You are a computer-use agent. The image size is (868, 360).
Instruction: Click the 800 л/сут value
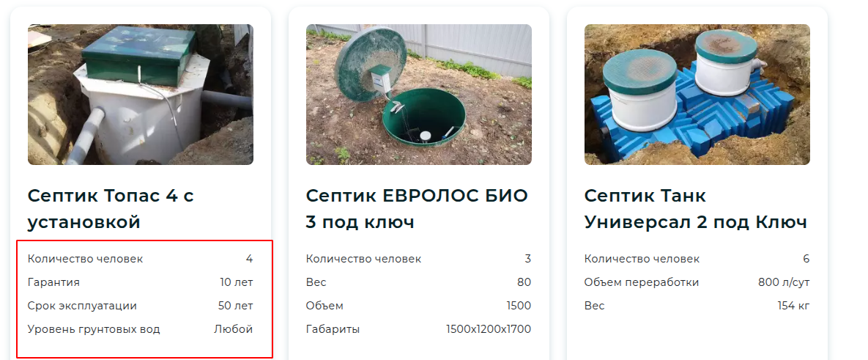784,282
